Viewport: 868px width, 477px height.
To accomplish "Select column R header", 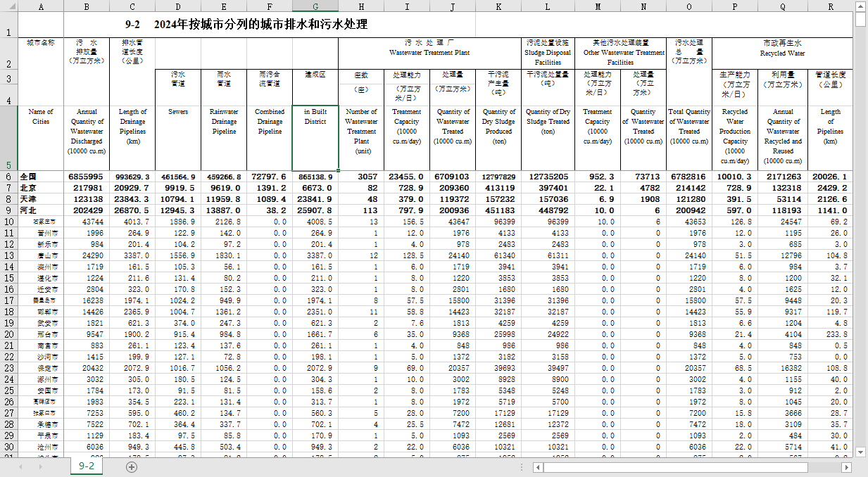I will pyautogui.click(x=831, y=6).
